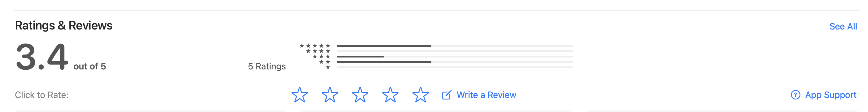
Task: Click the five-star row label in histogram
Action: point(315,46)
